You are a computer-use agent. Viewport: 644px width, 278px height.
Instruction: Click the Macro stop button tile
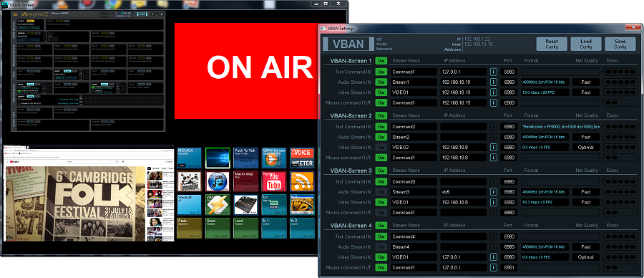pyautogui.click(x=245, y=181)
